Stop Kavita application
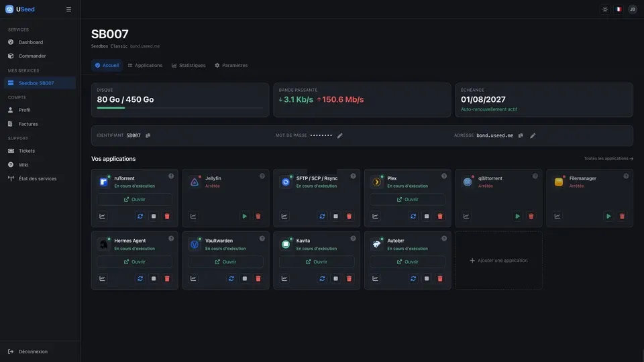Screen dimensions: 644x362 (x=335, y=279)
